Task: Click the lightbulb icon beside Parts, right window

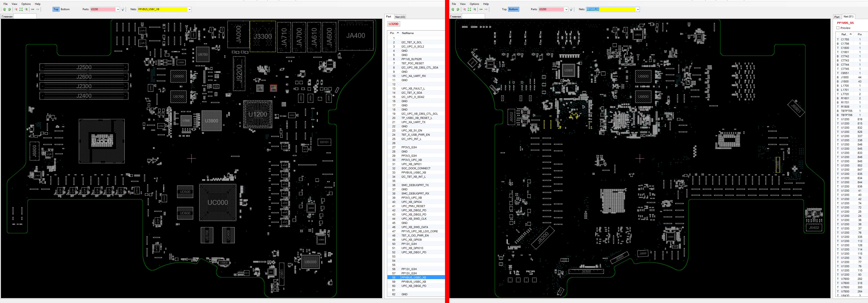Action: pyautogui.click(x=571, y=10)
